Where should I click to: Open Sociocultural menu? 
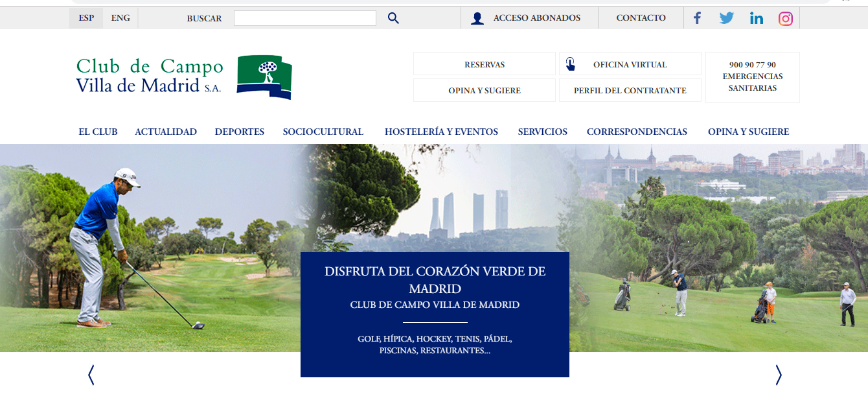click(323, 132)
